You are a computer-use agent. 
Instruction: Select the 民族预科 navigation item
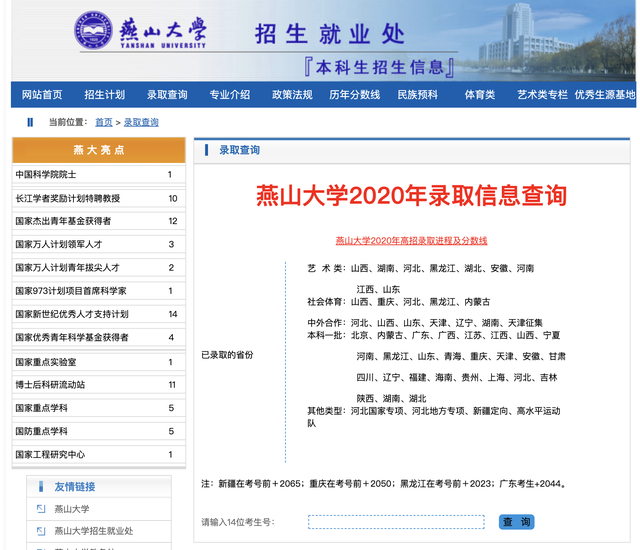418,95
